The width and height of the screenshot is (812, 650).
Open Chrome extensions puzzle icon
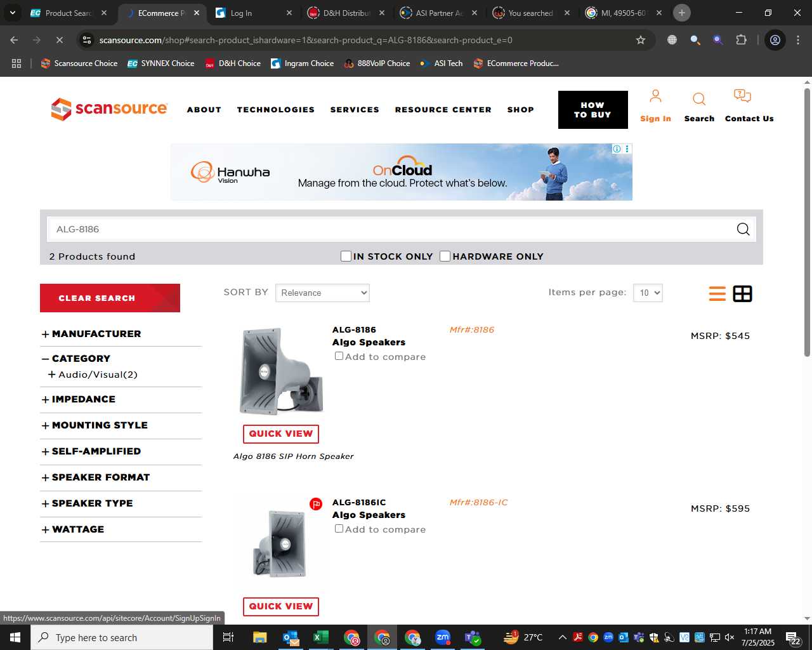[x=741, y=40]
